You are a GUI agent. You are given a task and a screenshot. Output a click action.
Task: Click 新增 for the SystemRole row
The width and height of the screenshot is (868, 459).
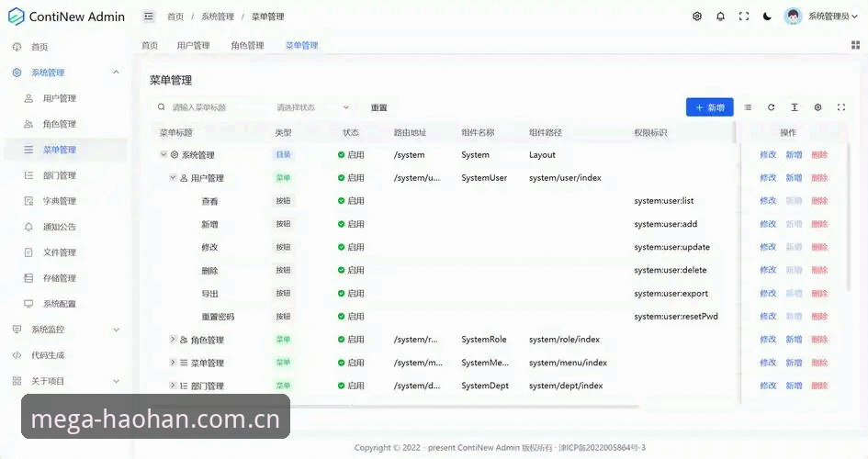pyautogui.click(x=794, y=340)
